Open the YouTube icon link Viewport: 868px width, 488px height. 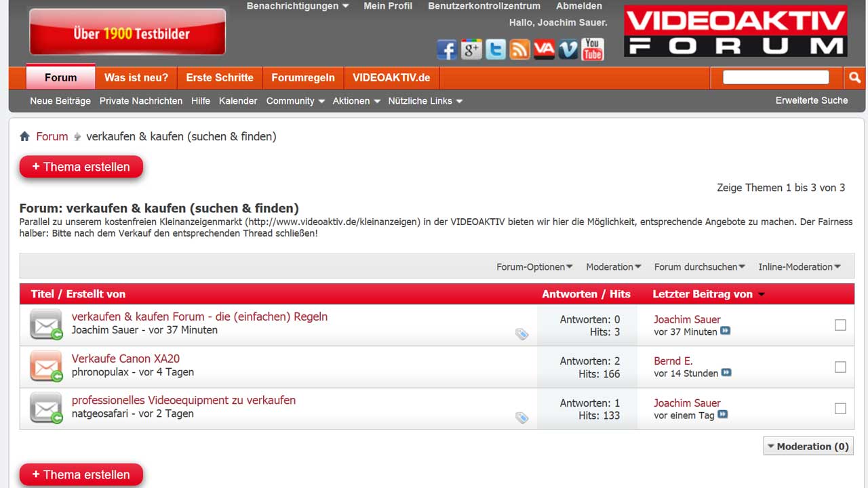593,49
